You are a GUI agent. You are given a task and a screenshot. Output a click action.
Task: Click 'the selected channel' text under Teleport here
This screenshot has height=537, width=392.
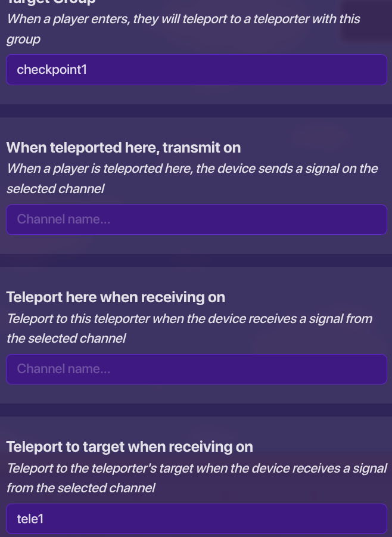(x=66, y=339)
